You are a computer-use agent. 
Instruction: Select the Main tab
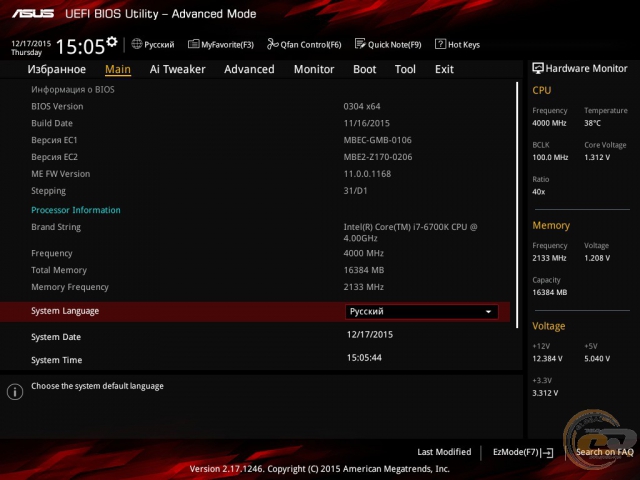point(118,69)
